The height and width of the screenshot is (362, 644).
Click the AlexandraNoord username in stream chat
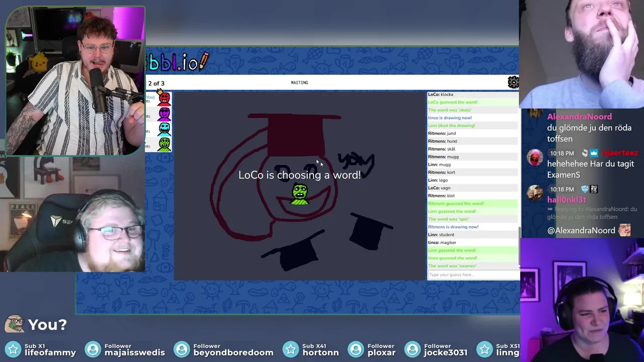click(579, 117)
